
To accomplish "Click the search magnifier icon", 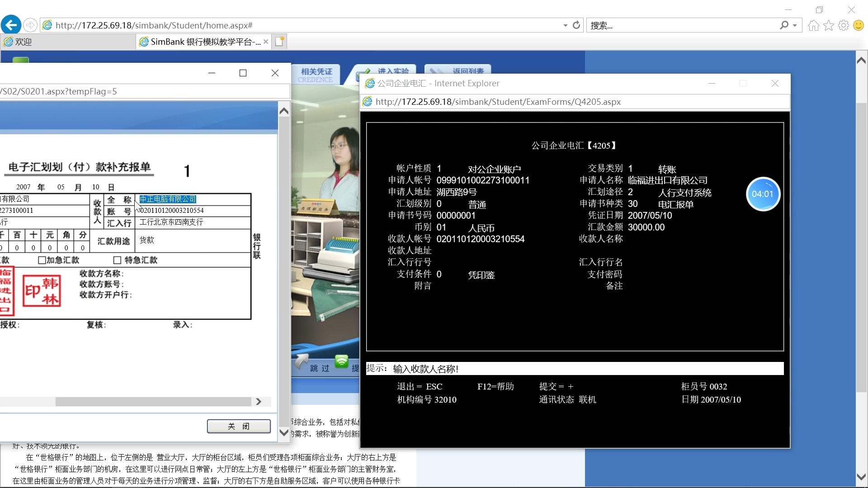I will pyautogui.click(x=784, y=25).
